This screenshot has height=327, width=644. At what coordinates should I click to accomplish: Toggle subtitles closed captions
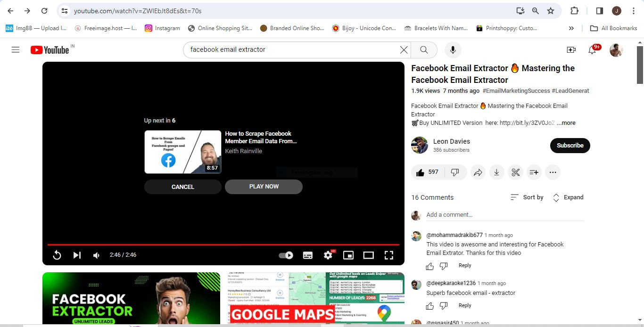[x=307, y=255]
